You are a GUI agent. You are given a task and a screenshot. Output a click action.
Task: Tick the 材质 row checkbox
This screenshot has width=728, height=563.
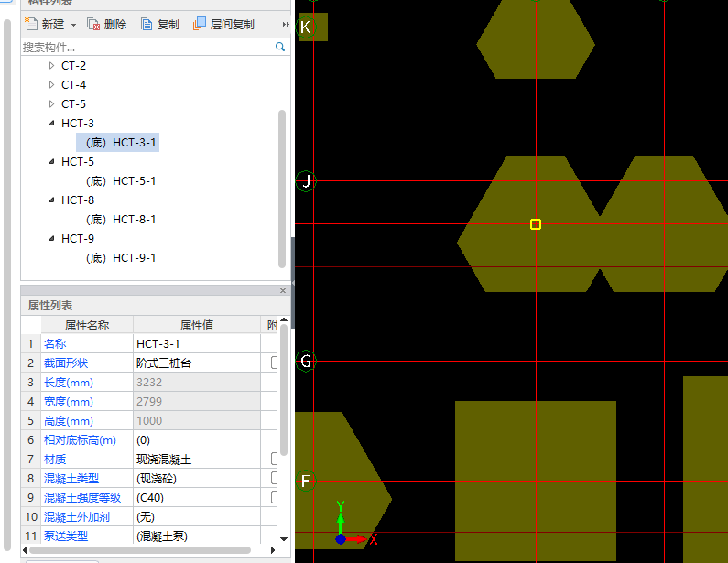click(x=275, y=459)
